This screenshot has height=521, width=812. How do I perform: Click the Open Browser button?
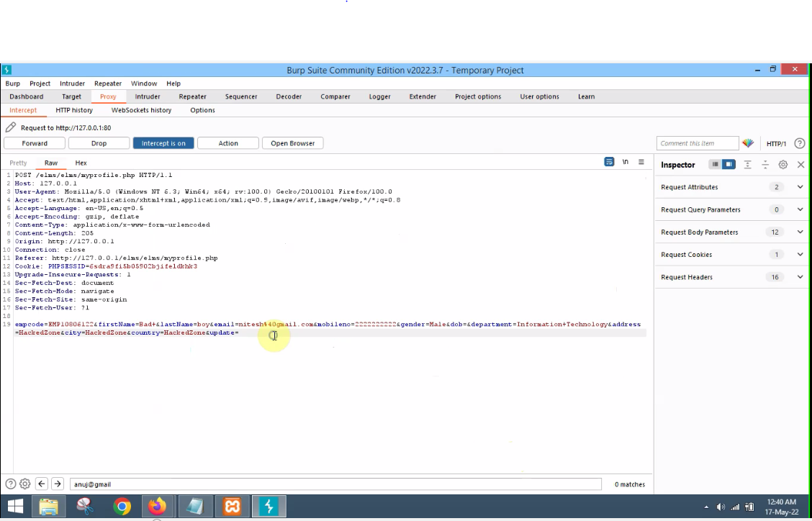point(292,143)
